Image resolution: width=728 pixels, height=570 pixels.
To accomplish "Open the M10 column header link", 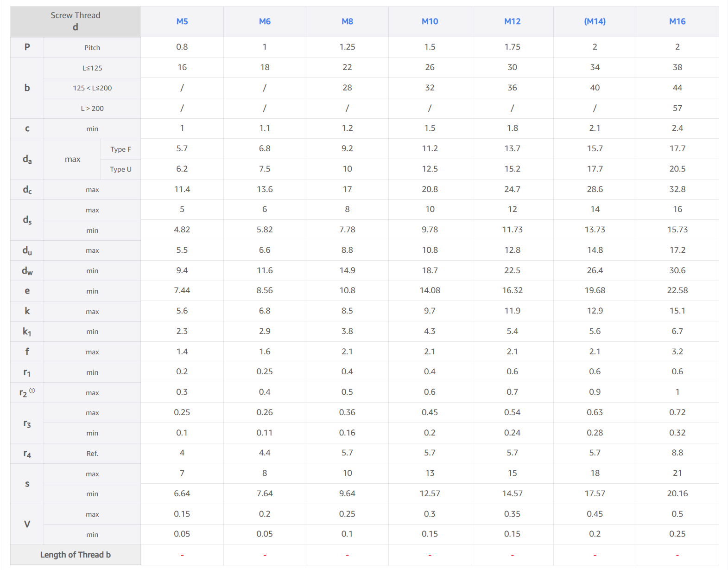I will [x=430, y=21].
